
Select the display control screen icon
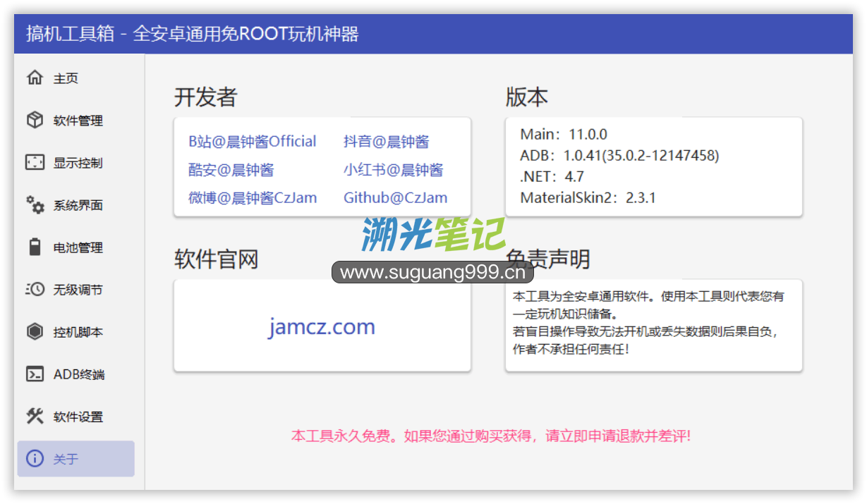point(35,163)
